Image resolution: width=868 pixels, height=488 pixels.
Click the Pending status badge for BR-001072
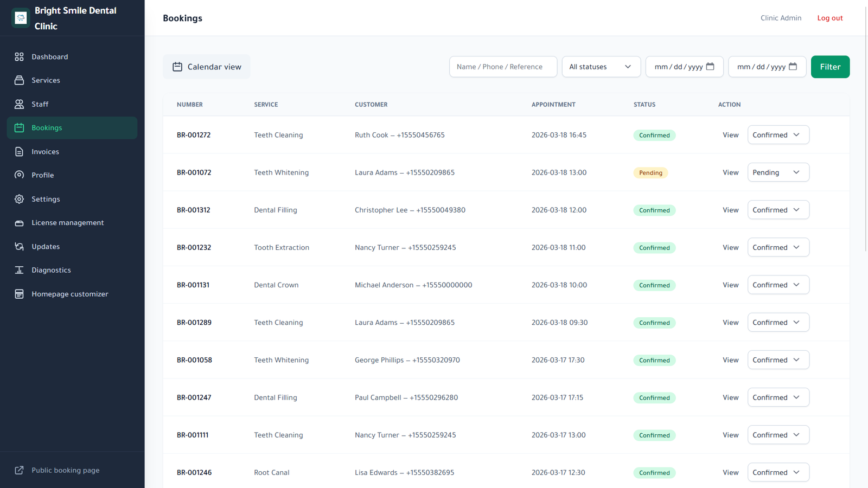coord(650,172)
